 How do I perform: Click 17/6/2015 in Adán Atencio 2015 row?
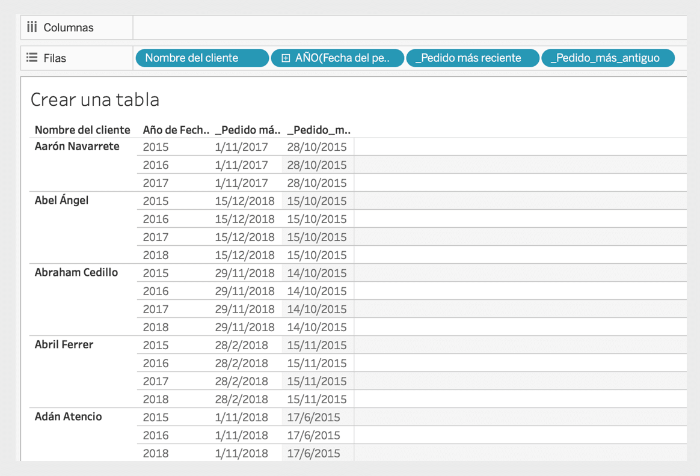coord(313,417)
